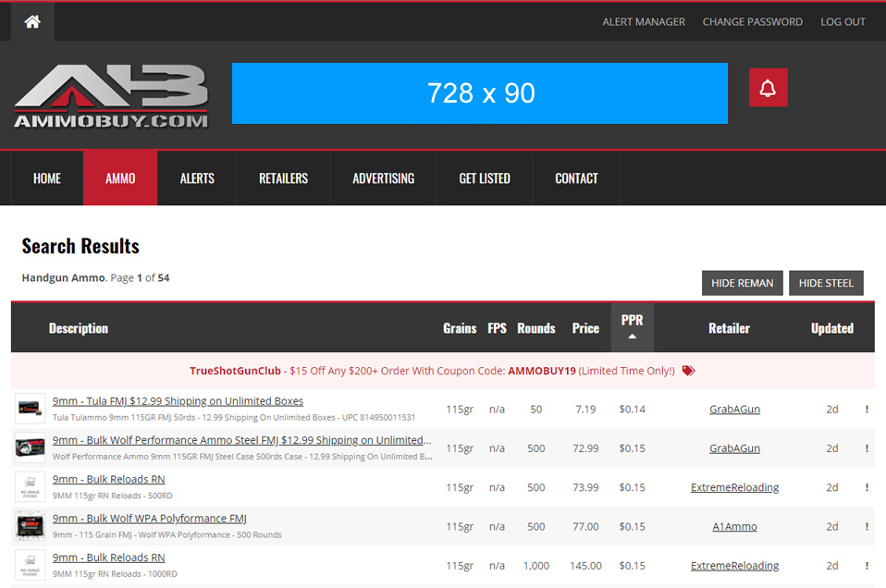Open the Advertising navigation tab
Screen dimensions: 886x588
point(384,178)
